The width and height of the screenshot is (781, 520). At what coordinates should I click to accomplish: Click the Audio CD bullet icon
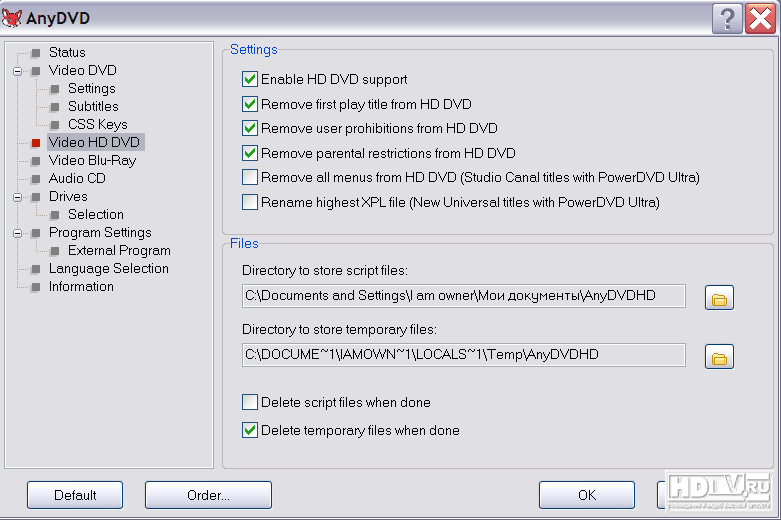36,179
